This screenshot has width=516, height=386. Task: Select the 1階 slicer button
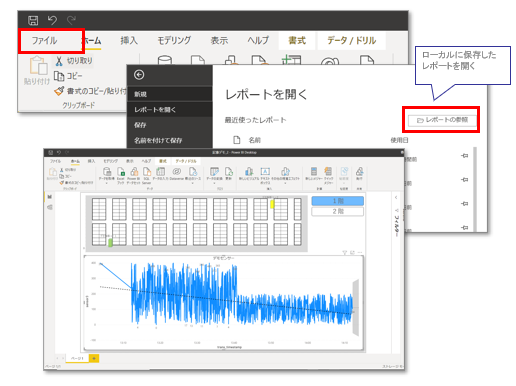(x=338, y=201)
